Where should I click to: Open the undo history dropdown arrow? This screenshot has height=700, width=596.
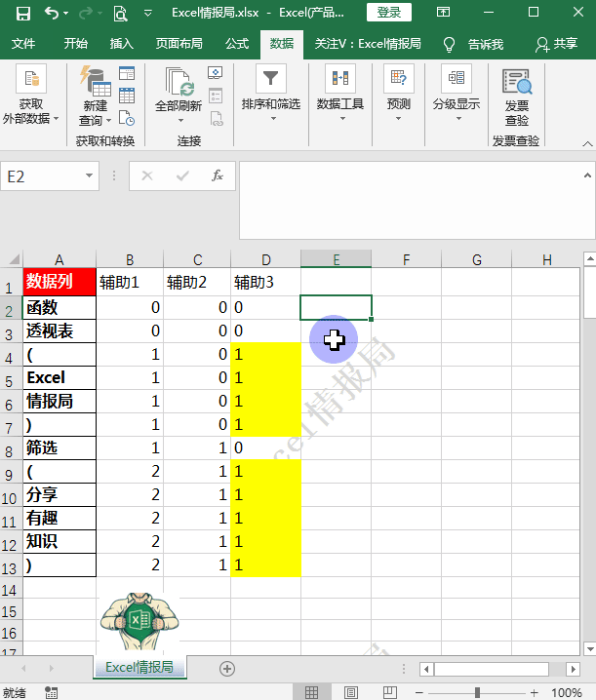click(65, 14)
